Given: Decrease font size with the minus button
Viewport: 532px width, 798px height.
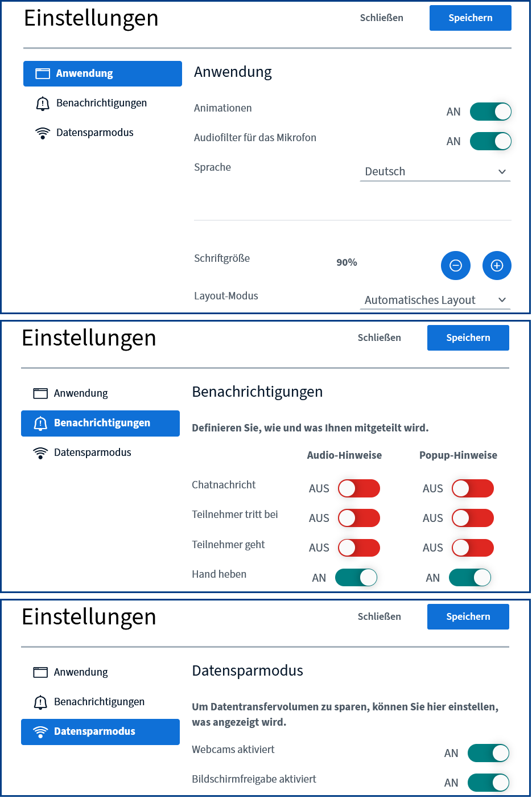Looking at the screenshot, I should (x=455, y=265).
